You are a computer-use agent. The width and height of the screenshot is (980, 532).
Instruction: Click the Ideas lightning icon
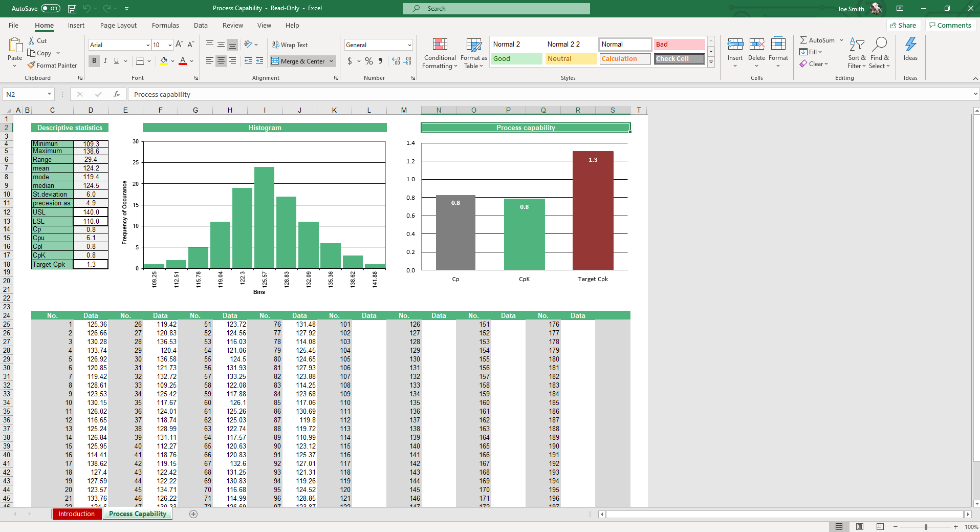point(910,45)
